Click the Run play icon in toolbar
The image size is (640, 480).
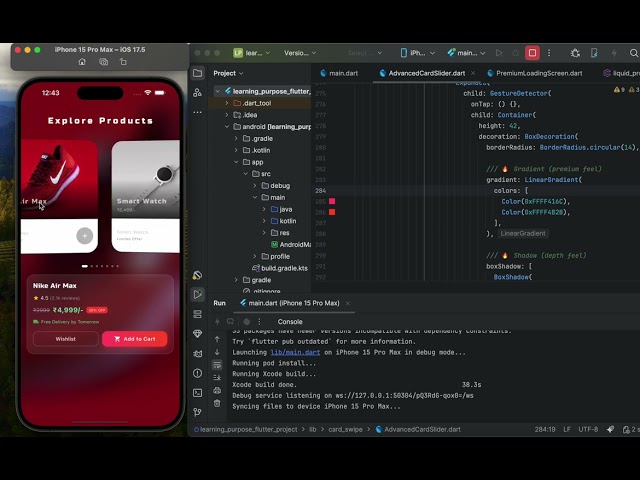pyautogui.click(x=499, y=53)
